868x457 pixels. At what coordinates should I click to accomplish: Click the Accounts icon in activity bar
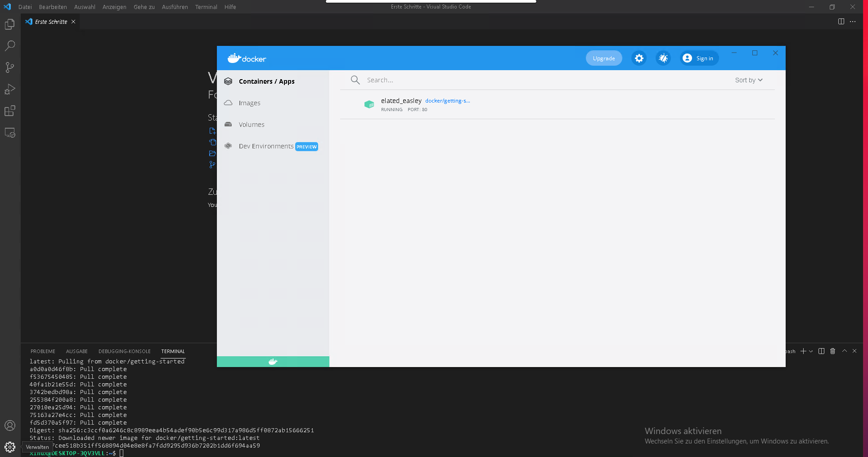tap(10, 426)
